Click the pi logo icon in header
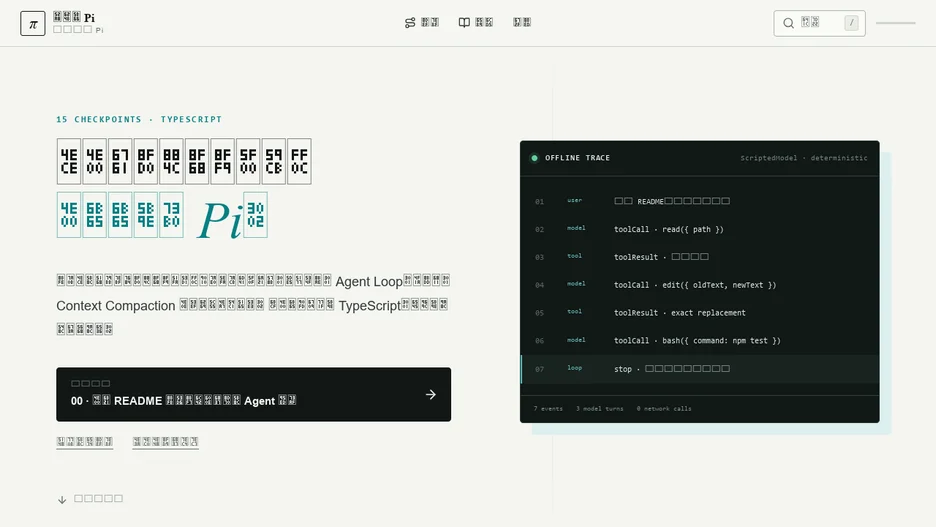Viewport: 936px width, 527px height. (x=33, y=24)
